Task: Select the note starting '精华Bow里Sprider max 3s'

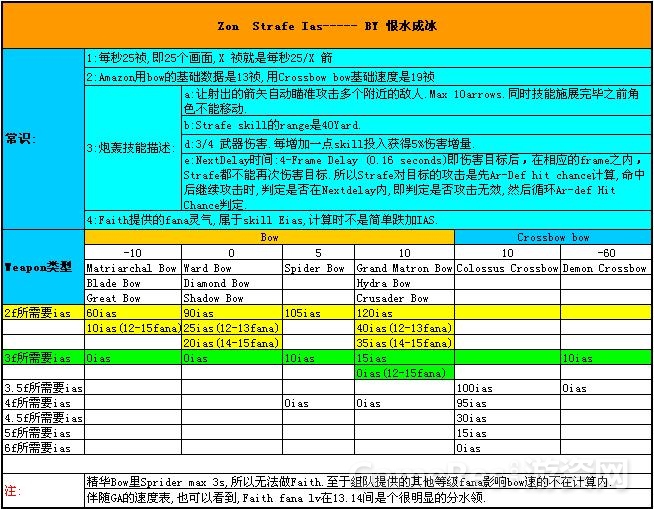Action: (367, 482)
